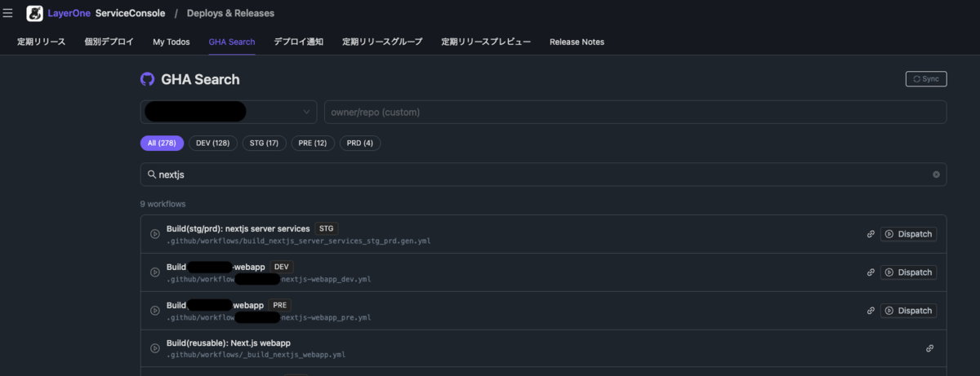Image resolution: width=980 pixels, height=376 pixels.
Task: Open the デプロイ通知 tab
Action: click(x=299, y=42)
